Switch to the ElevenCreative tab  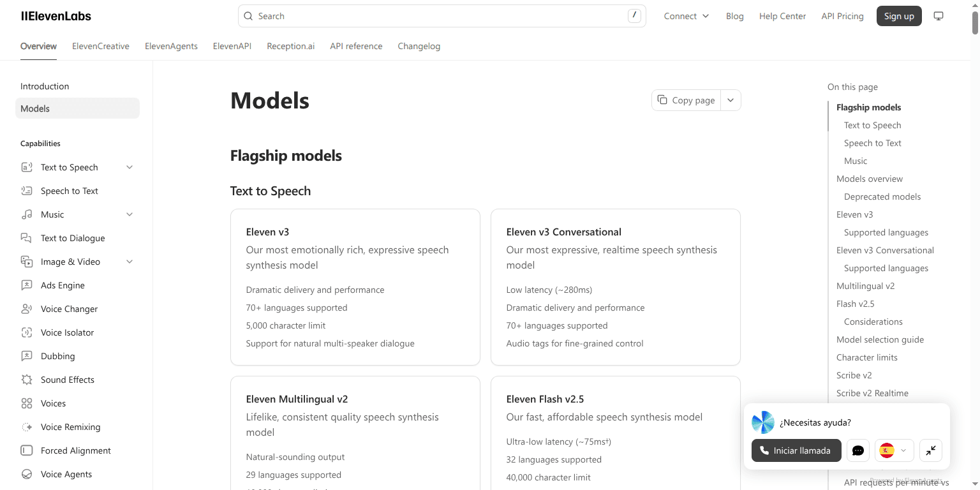pyautogui.click(x=101, y=46)
